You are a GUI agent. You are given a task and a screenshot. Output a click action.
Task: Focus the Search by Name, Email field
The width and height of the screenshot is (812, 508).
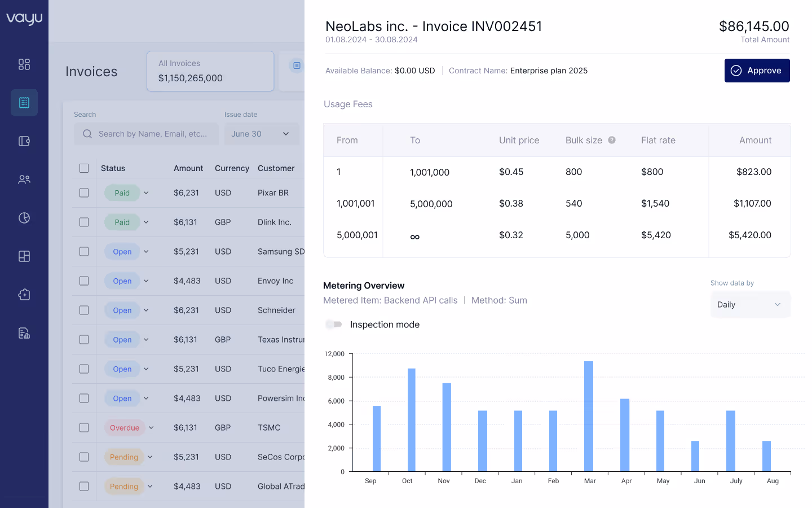click(x=146, y=134)
